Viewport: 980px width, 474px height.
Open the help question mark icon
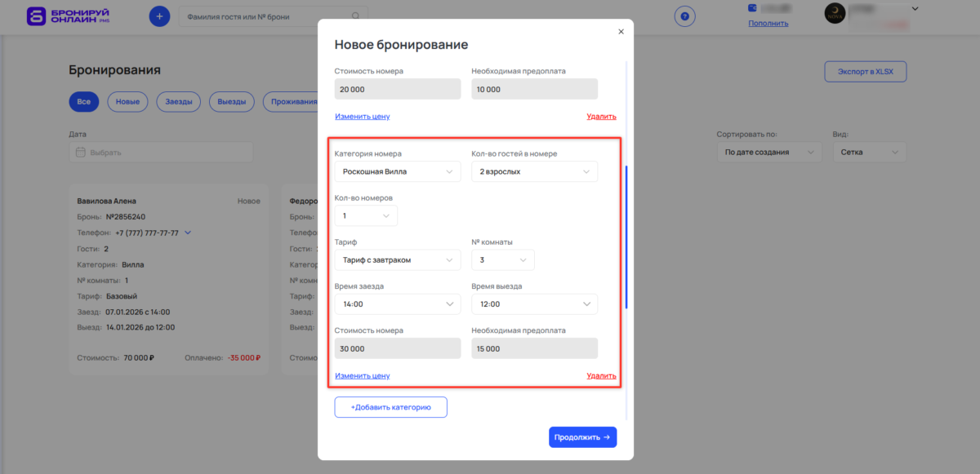click(x=684, y=16)
